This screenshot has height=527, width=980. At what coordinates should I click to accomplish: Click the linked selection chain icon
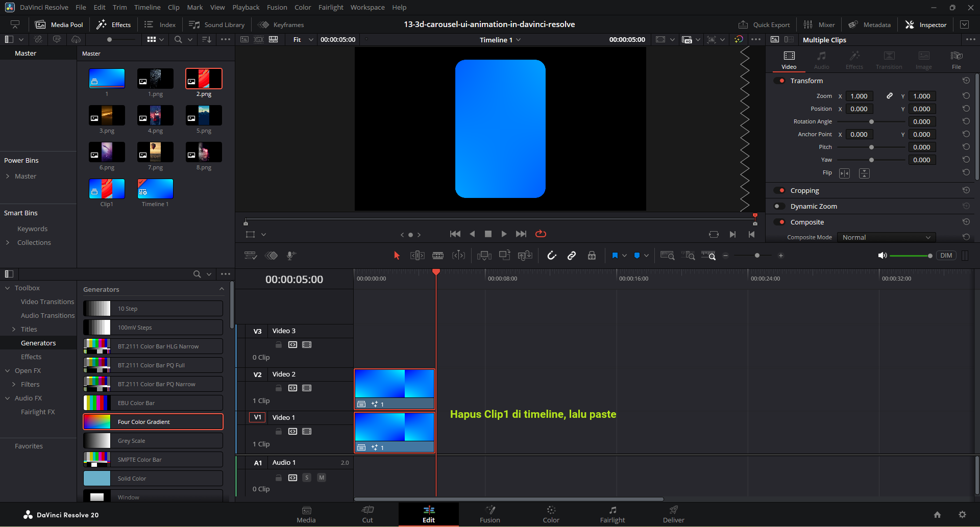[572, 256]
